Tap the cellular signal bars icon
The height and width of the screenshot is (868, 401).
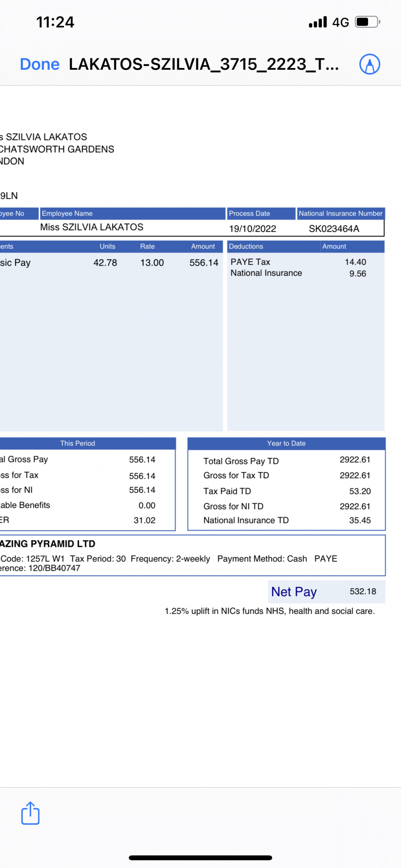318,22
